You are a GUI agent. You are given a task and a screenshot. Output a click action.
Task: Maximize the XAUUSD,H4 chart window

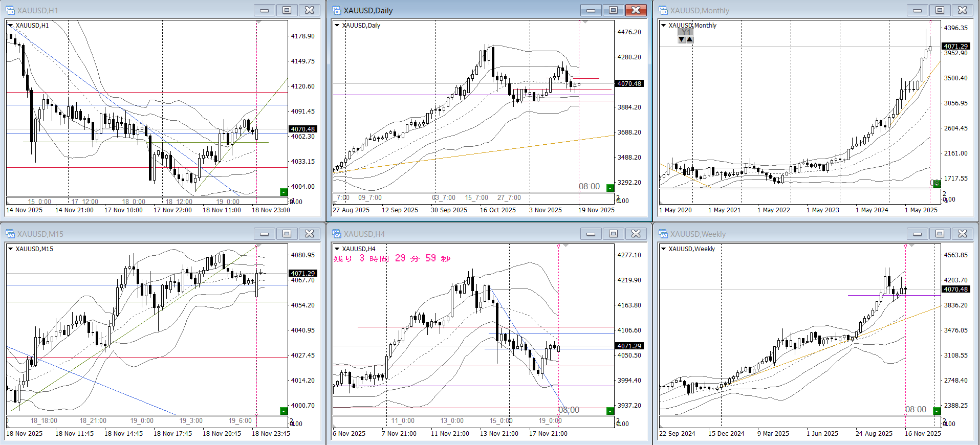613,234
